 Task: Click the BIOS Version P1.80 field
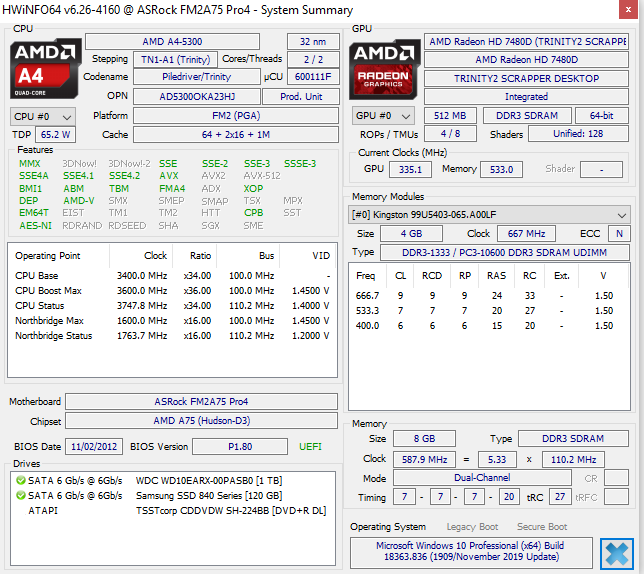[240, 447]
